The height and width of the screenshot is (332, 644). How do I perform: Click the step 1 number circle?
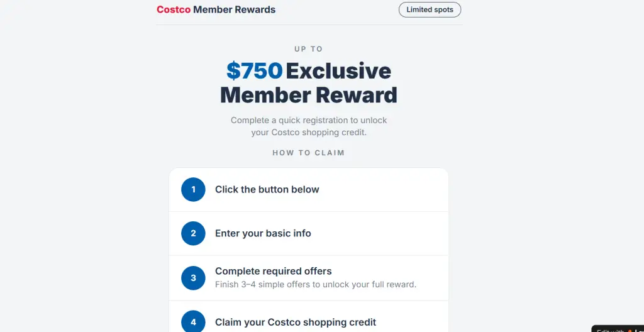[x=193, y=189]
